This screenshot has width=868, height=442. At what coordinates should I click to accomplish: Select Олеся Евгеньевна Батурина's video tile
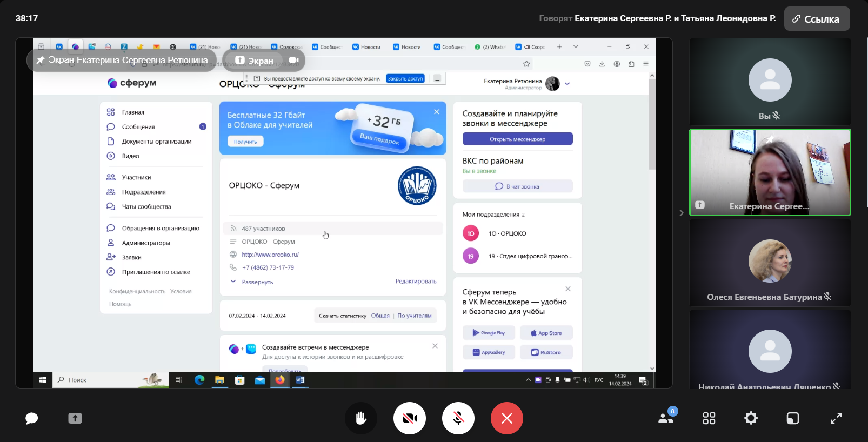(770, 263)
